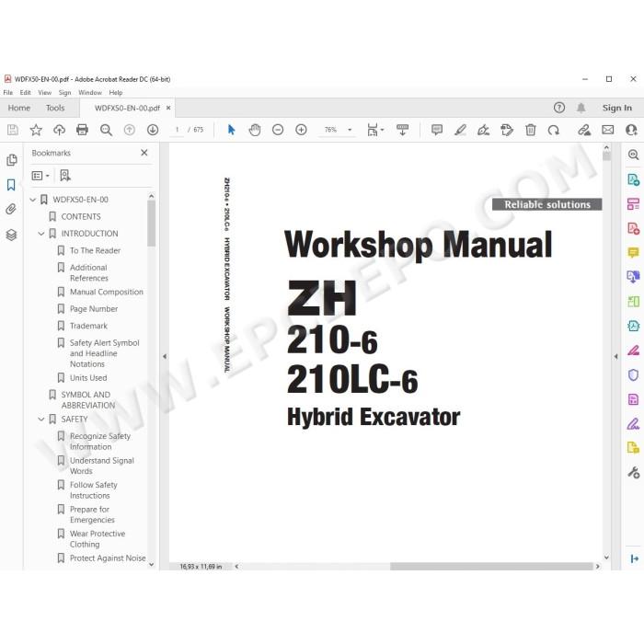
Task: Open the Window menu
Action: coord(90,93)
